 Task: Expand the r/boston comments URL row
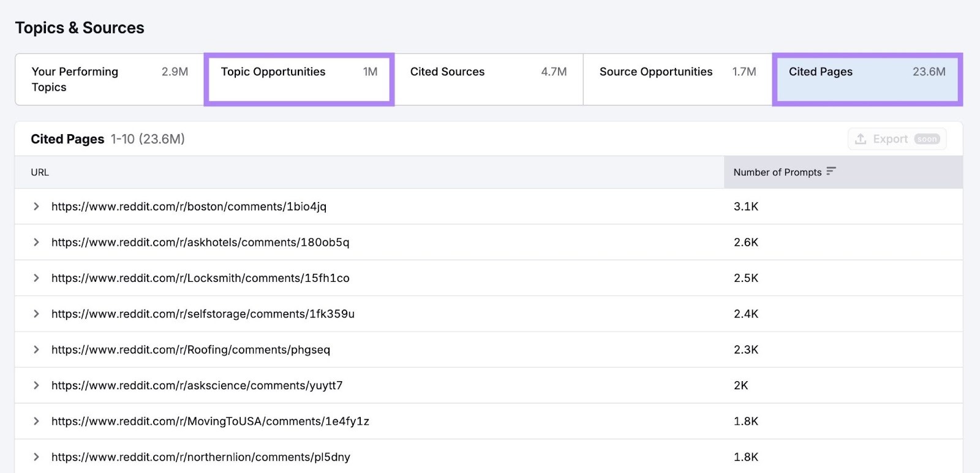(x=36, y=206)
